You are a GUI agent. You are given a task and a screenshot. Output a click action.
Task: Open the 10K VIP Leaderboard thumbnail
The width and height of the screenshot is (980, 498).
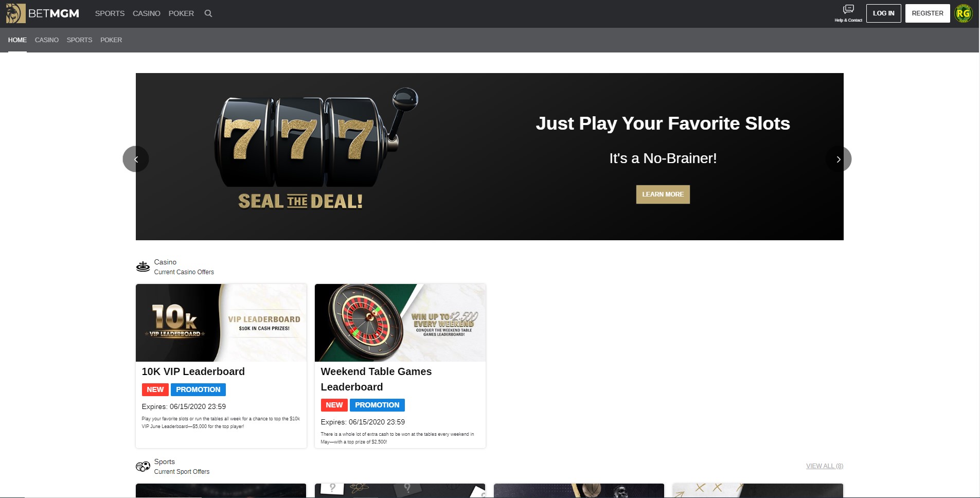pos(221,323)
